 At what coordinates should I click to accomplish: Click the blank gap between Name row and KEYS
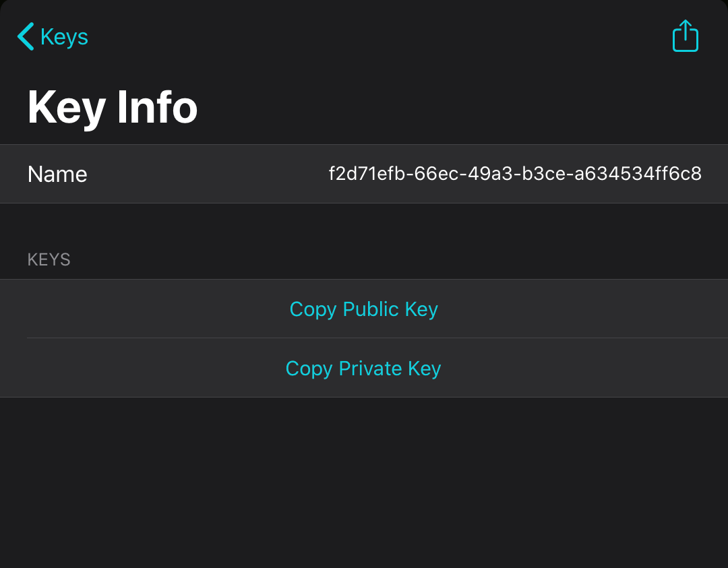(364, 226)
